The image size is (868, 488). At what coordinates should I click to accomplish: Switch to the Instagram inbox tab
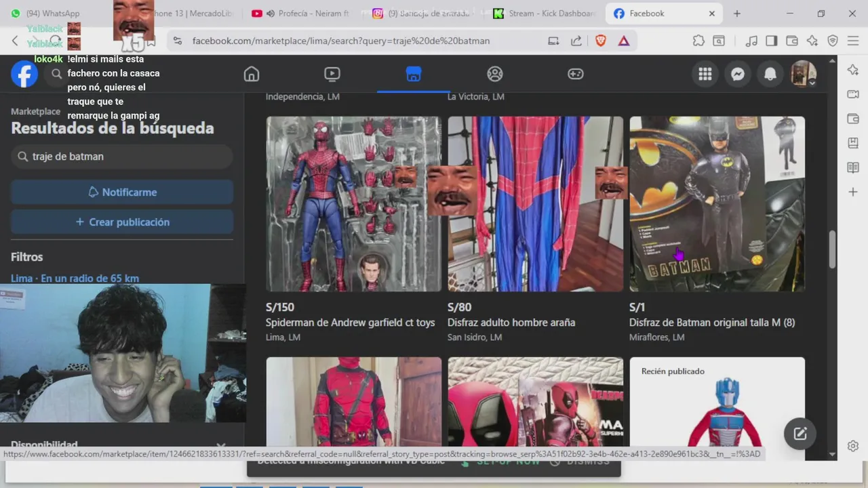pos(420,14)
